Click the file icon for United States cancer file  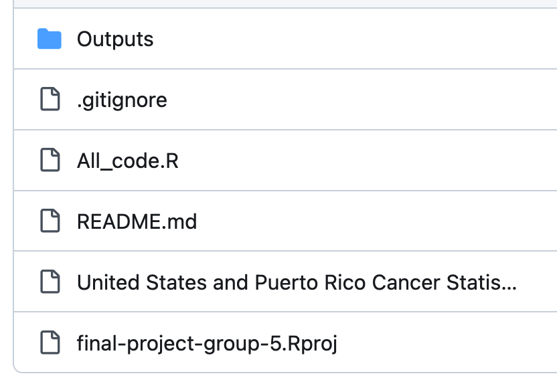(x=50, y=282)
